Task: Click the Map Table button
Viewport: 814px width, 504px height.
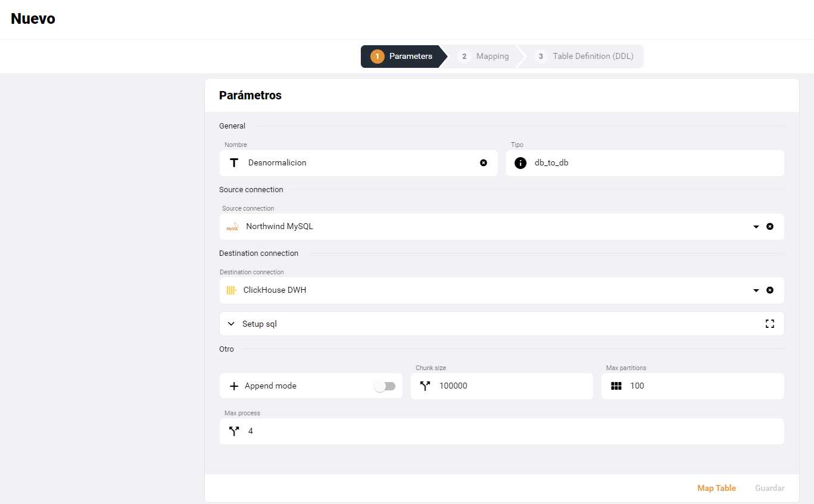Action: (716, 488)
